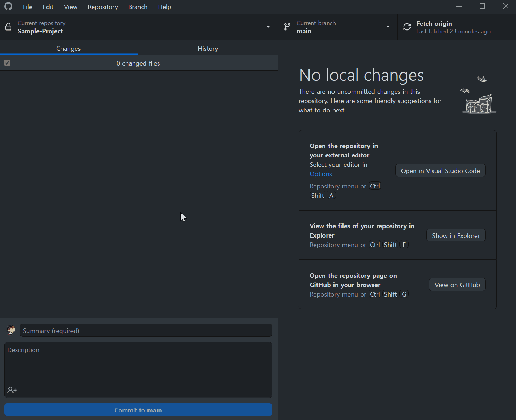Click the user avatar beside Summary field
516x420 pixels.
11,330
